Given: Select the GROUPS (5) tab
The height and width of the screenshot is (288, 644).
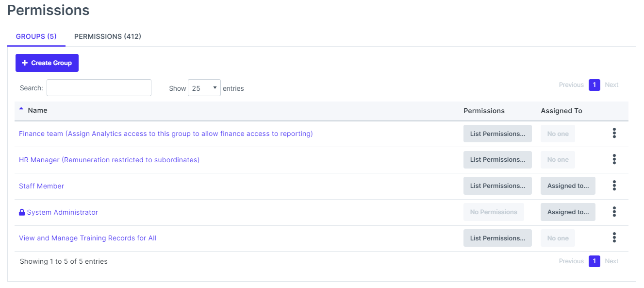Looking at the screenshot, I should click(x=36, y=36).
